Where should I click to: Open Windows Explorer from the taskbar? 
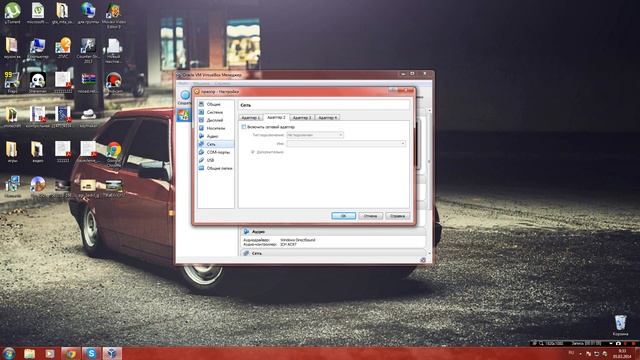[29, 353]
